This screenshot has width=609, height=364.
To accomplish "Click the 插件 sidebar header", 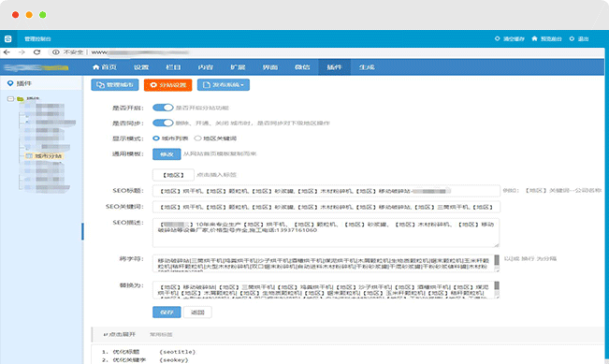I will (24, 83).
